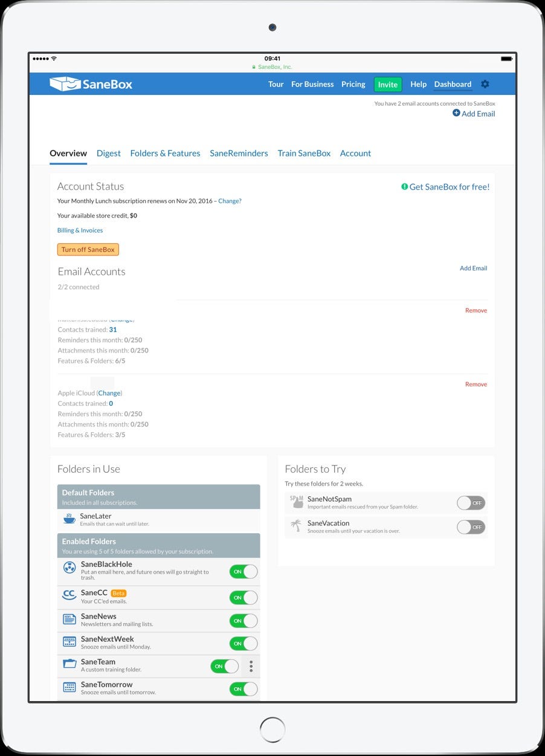
Task: Open For Business in navigation bar
Action: coord(312,84)
